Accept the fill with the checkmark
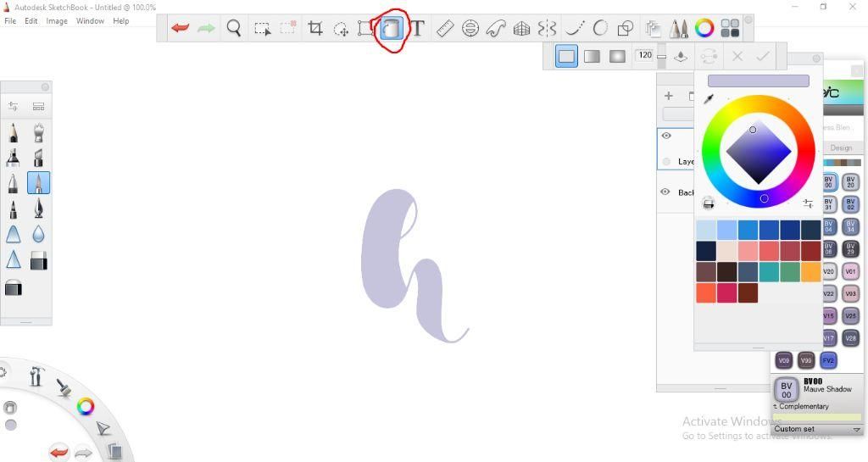 (x=763, y=57)
